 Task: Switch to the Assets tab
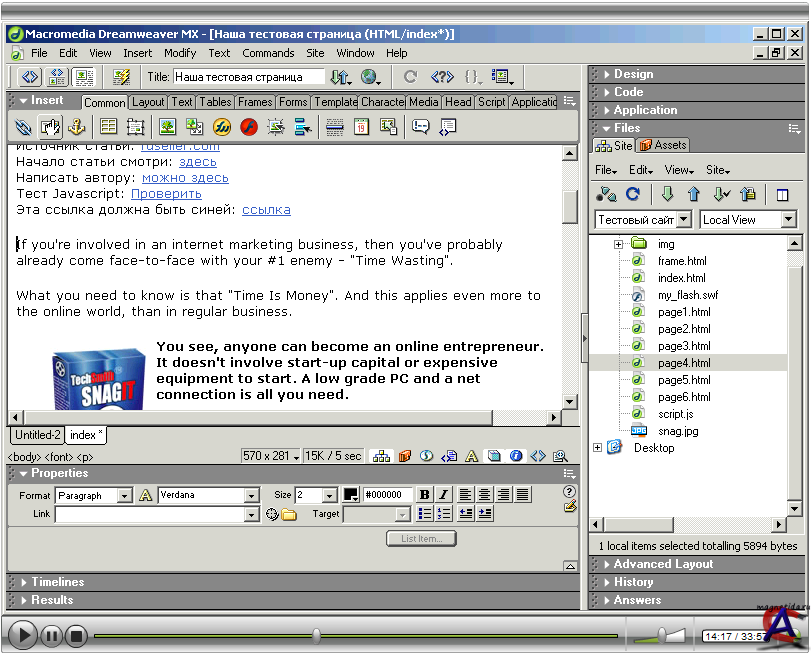click(x=663, y=146)
